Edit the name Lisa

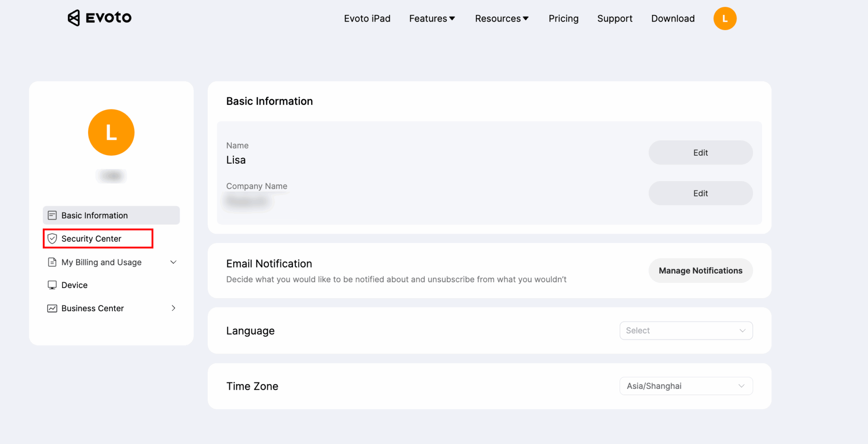(700, 152)
